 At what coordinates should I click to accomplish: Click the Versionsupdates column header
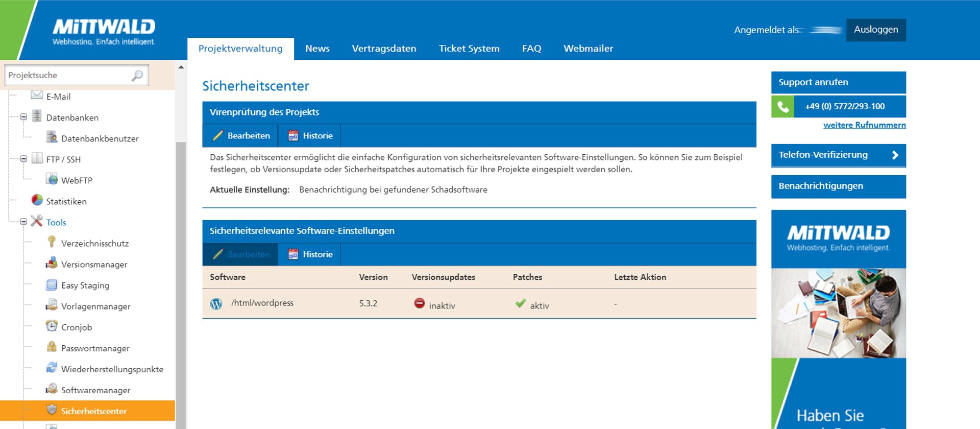click(443, 277)
